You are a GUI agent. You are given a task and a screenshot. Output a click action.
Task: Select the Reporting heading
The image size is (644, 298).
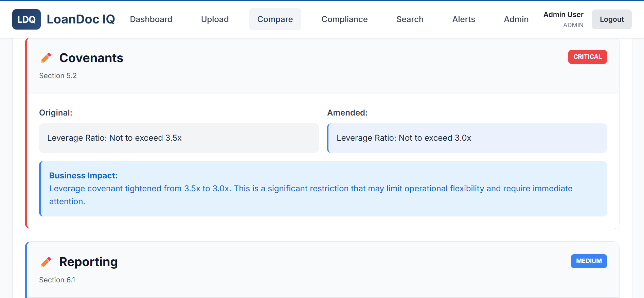[89, 262]
